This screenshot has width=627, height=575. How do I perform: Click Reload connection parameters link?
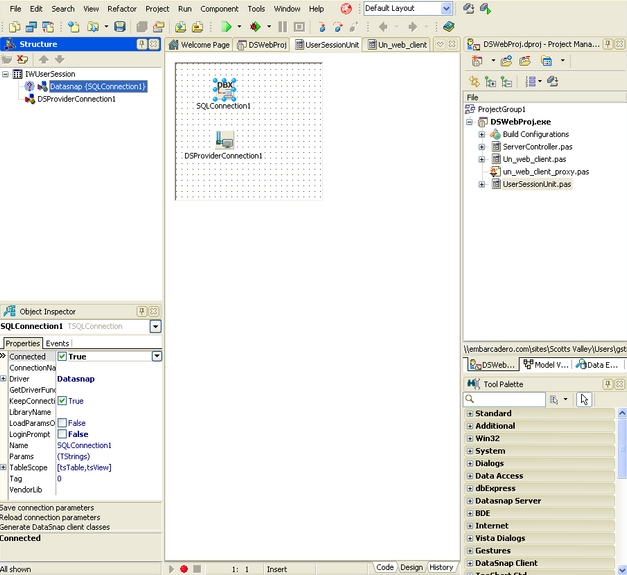[x=50, y=517]
